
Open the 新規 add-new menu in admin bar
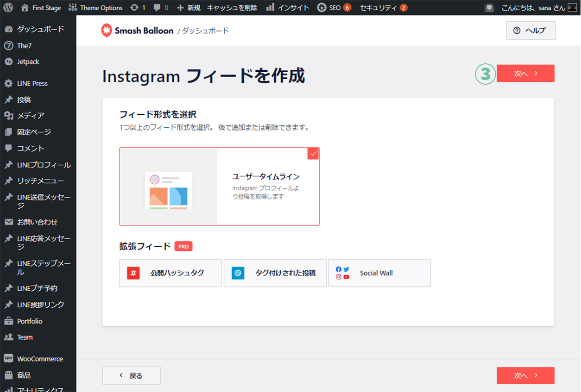click(x=189, y=7)
